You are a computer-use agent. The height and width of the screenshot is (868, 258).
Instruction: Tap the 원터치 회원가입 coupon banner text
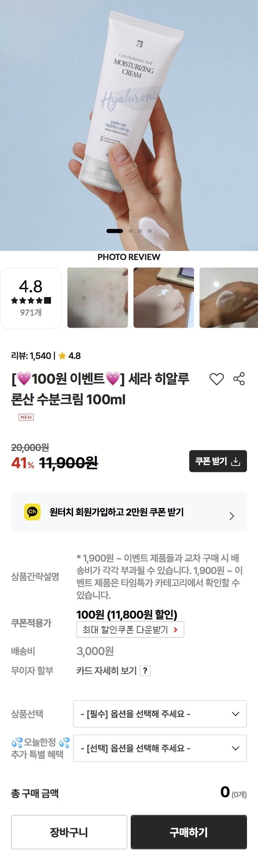(x=117, y=512)
